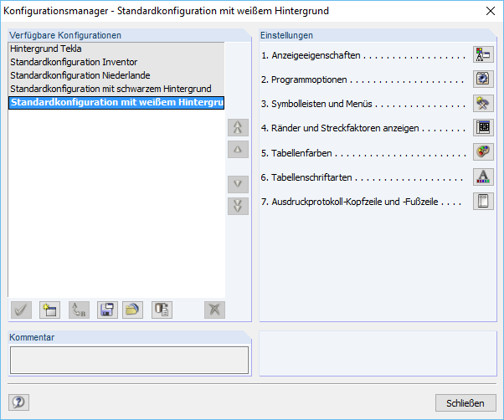Click label 7. Ausdruckprotokoll-Kopfzeile und -Fußzeile

(x=349, y=202)
